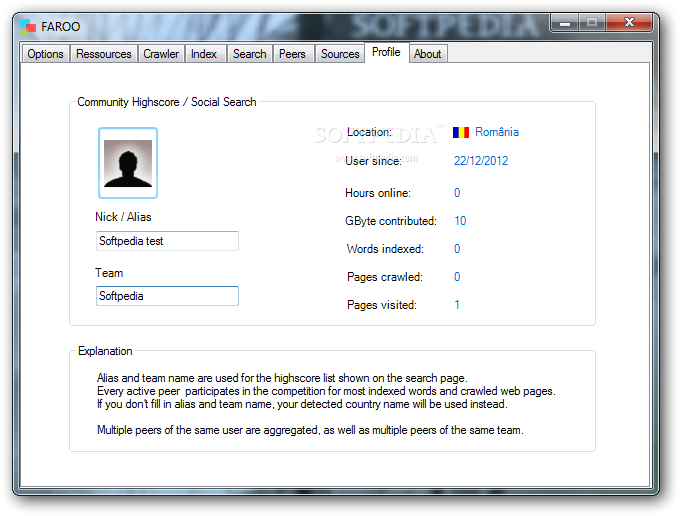Open the About tab
Viewport: 680px width, 516px height.
[428, 54]
